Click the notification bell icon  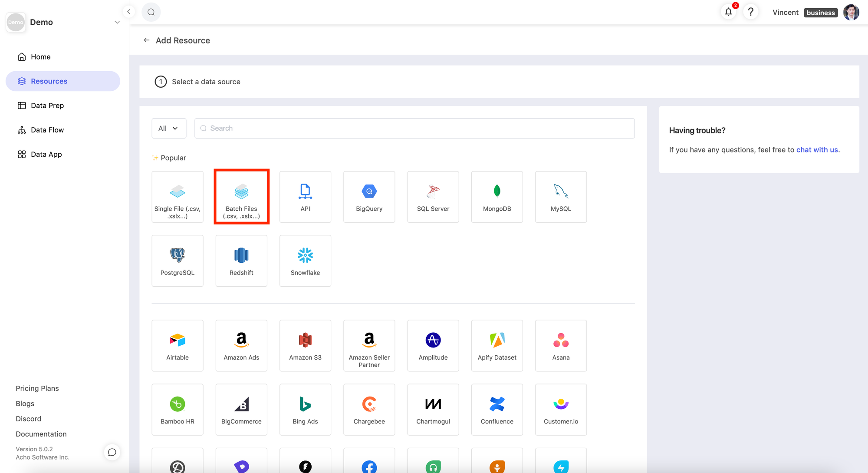click(x=728, y=12)
